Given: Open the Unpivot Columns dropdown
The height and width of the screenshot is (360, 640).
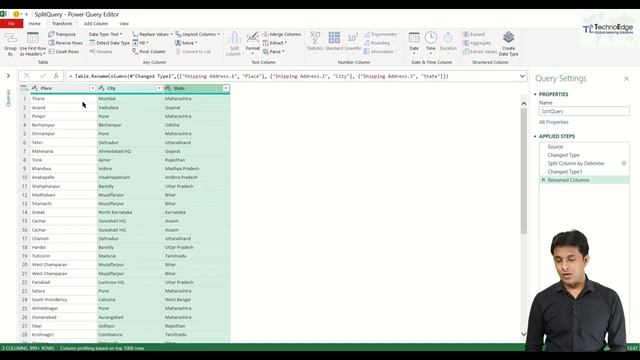Looking at the screenshot, I should [x=198, y=34].
